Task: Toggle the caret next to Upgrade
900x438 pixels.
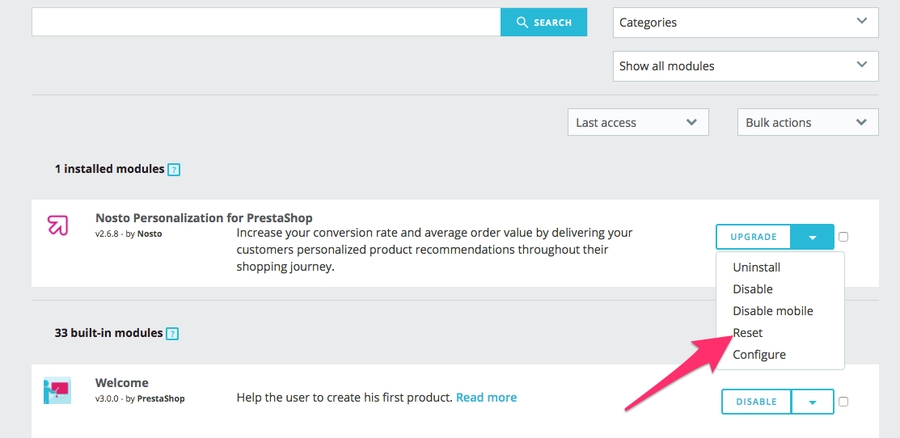Action: point(813,237)
